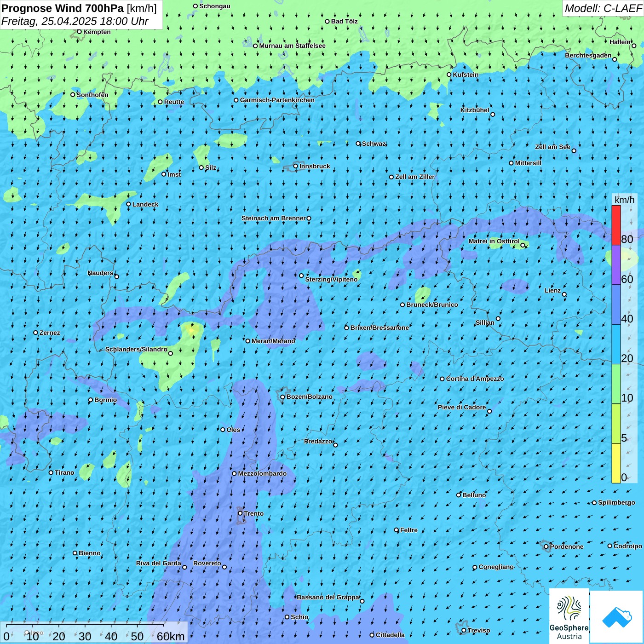Click the 'Zell am Ziller' label
This screenshot has width=644, height=644.
415,177
